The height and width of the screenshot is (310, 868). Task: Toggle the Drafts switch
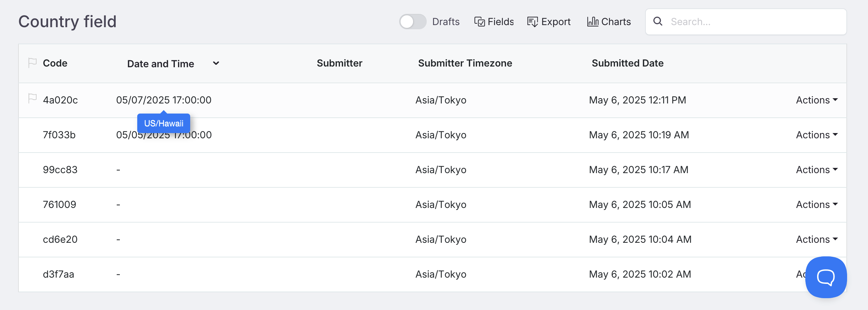pos(412,22)
